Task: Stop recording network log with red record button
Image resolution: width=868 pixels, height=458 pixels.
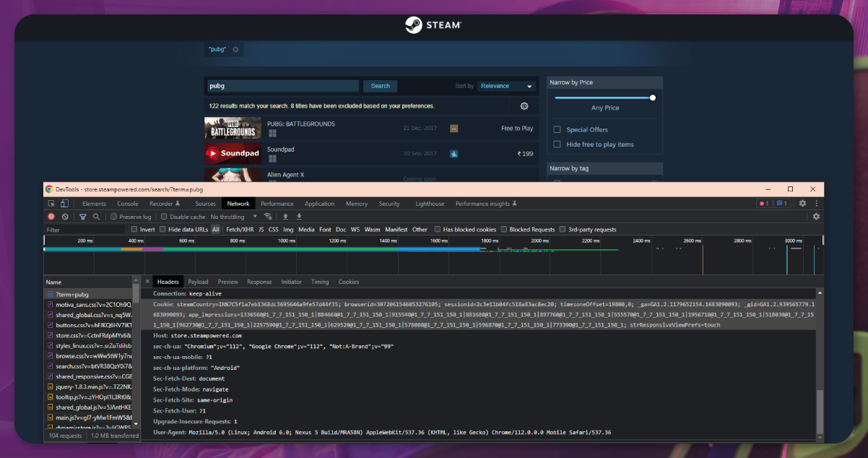Action: pyautogui.click(x=51, y=217)
